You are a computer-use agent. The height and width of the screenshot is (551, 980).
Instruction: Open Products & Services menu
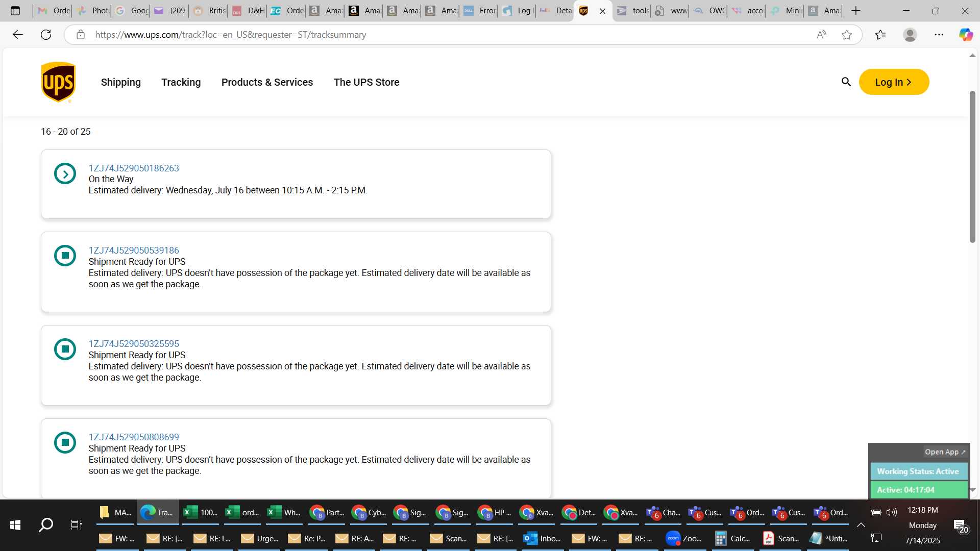tap(267, 82)
